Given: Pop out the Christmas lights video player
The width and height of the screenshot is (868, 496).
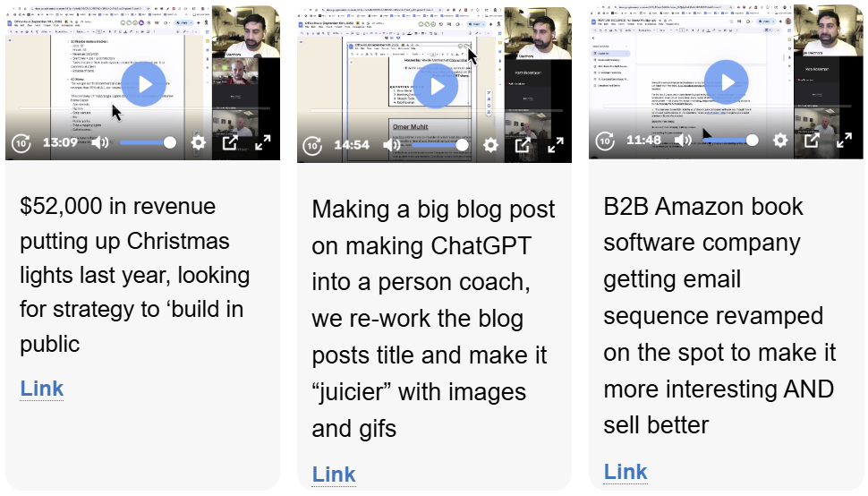Looking at the screenshot, I should coord(230,142).
